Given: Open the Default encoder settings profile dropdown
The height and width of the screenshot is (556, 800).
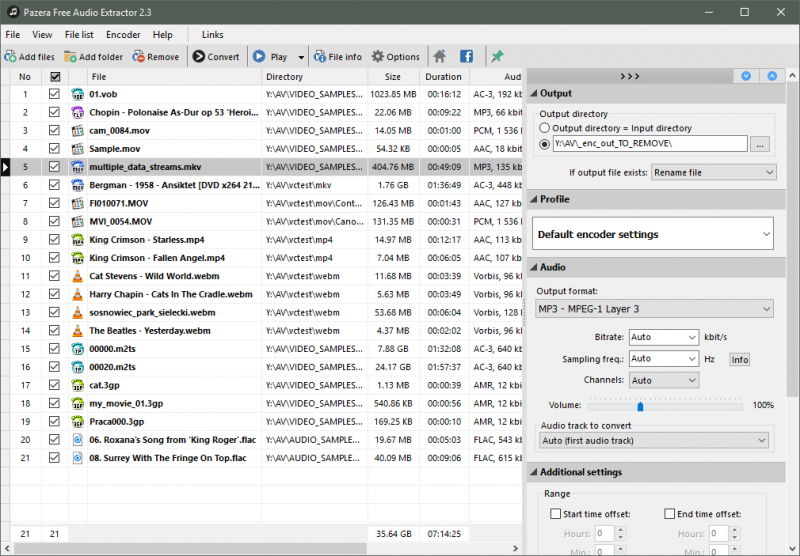Looking at the screenshot, I should coord(654,234).
